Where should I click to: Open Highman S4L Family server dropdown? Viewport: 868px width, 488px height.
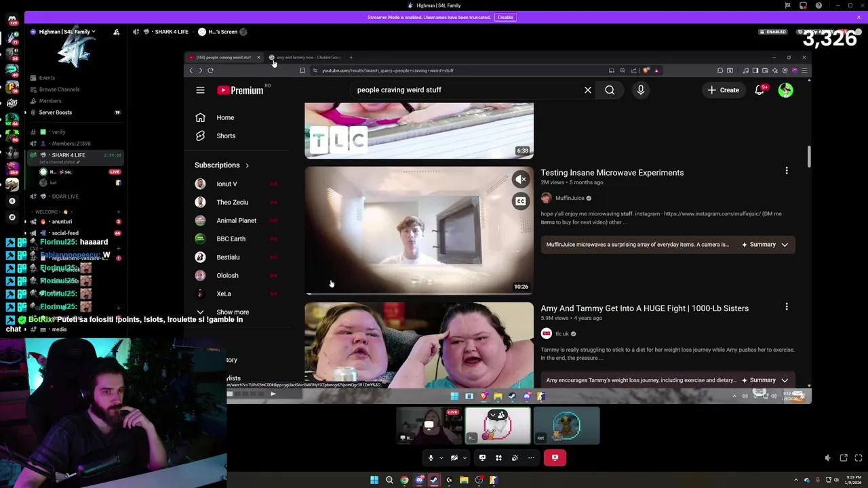(67, 32)
